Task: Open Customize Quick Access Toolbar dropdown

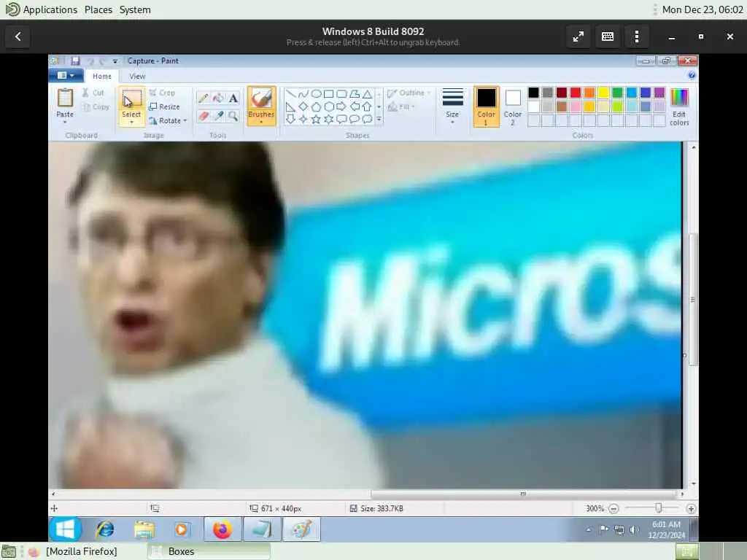Action: coord(115,61)
